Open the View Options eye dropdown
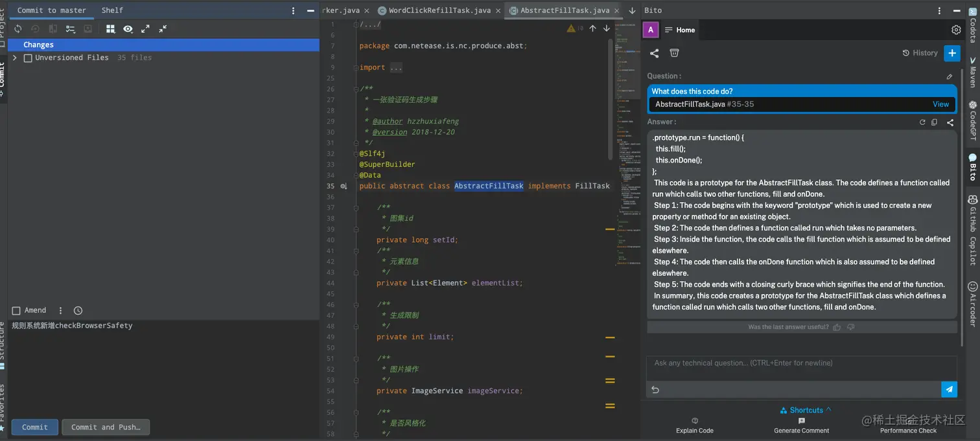This screenshot has width=980, height=441. click(128, 28)
